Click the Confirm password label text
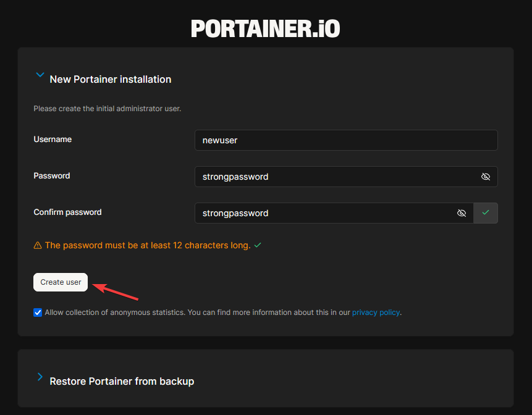This screenshot has width=532, height=415. click(x=67, y=212)
